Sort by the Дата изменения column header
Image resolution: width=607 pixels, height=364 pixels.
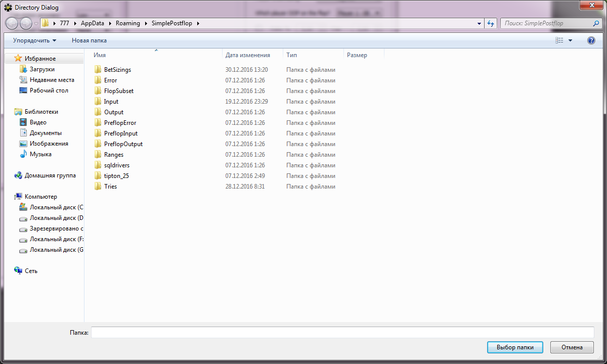pos(248,55)
